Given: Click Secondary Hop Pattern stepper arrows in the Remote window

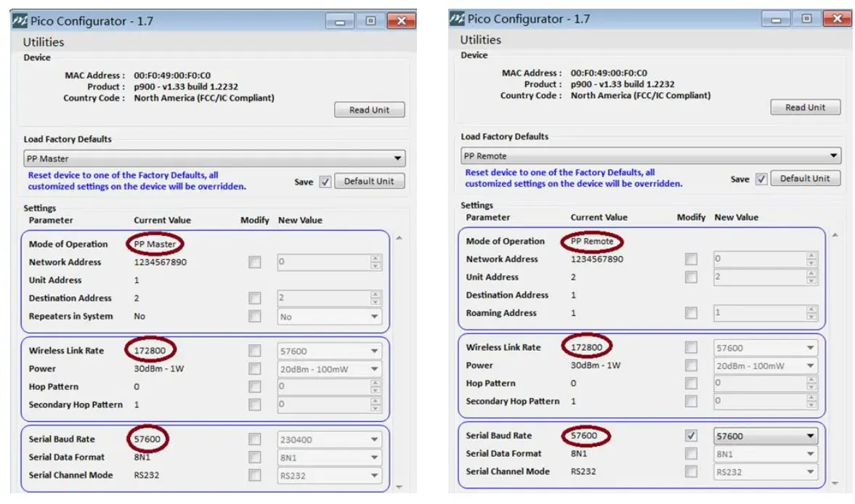Looking at the screenshot, I should [x=811, y=401].
